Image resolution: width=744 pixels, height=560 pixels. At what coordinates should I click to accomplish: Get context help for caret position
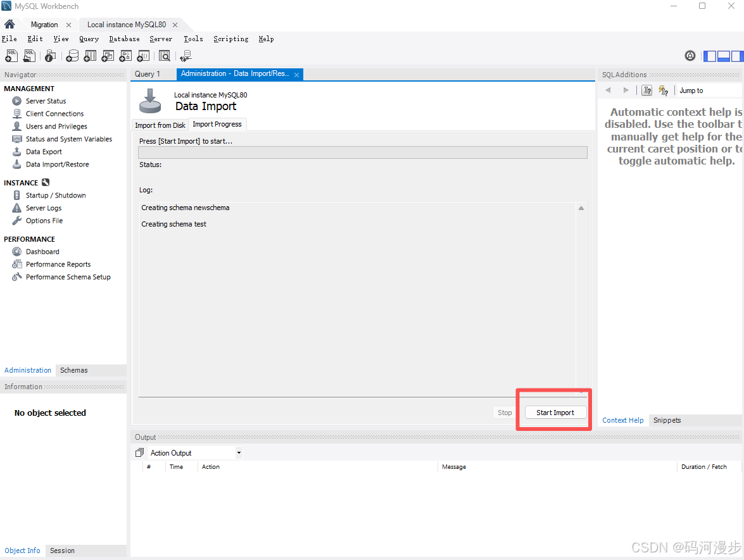click(x=646, y=90)
